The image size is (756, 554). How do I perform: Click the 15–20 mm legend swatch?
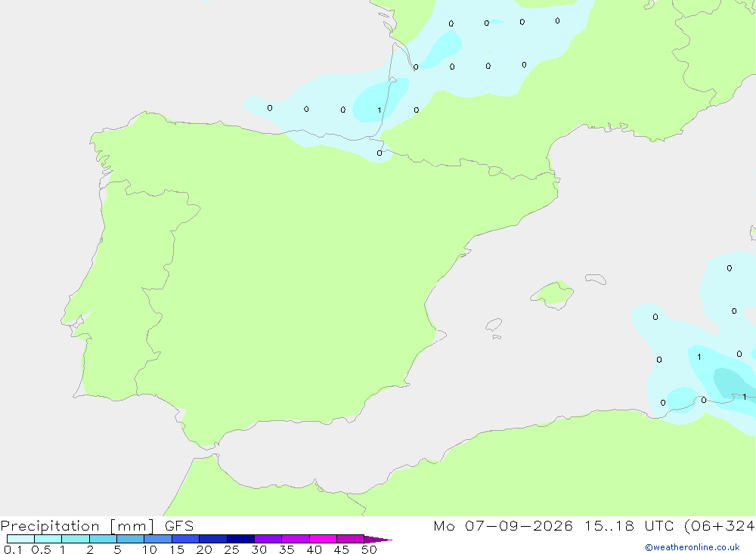pos(185,539)
